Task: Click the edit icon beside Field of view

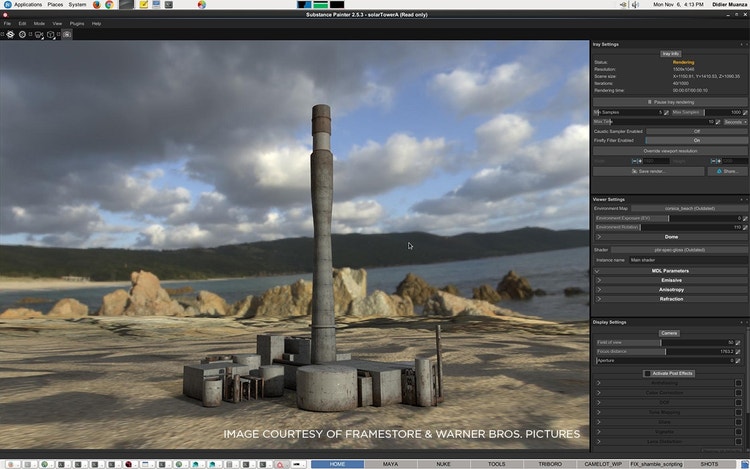Action: pyautogui.click(x=739, y=342)
